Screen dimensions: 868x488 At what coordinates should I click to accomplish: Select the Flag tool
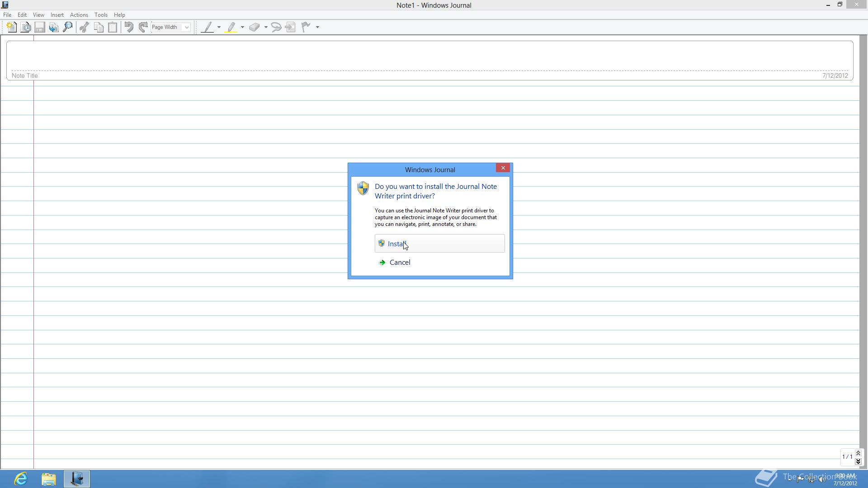click(306, 27)
